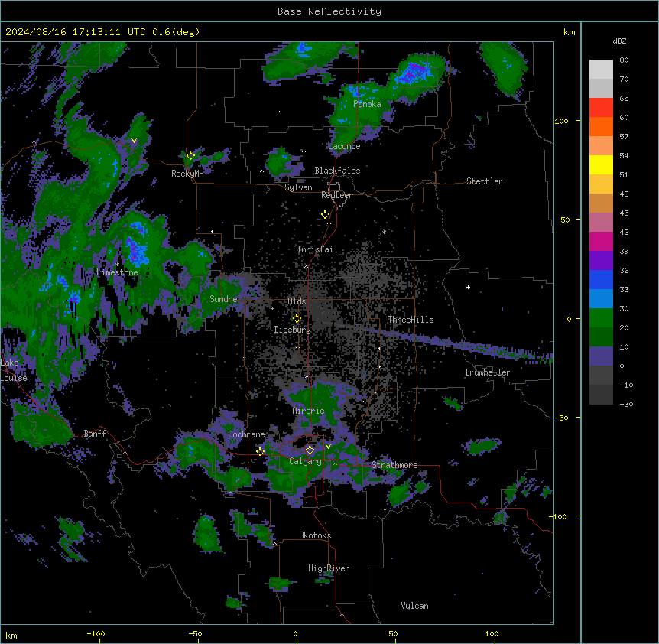Click the yellow diamond marker above Calgary label

tap(310, 450)
